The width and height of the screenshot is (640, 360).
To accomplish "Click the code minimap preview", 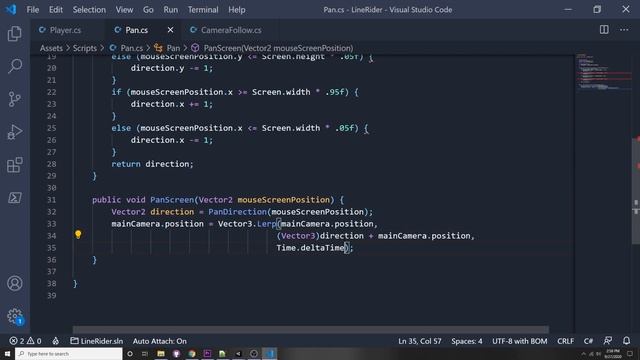I will pos(603,72).
